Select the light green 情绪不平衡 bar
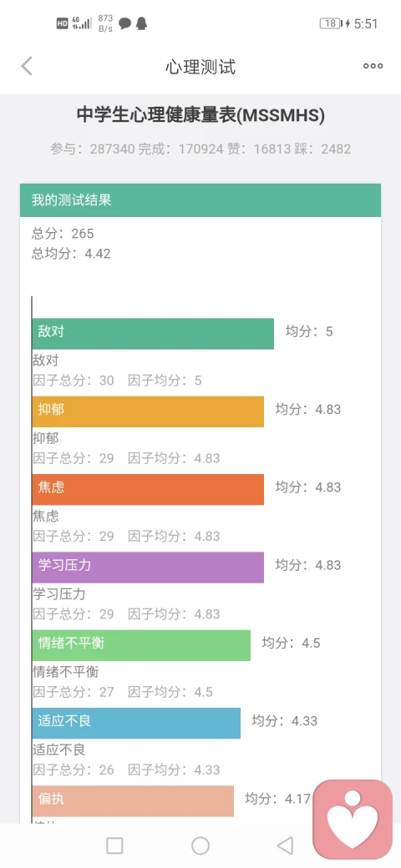 [141, 645]
